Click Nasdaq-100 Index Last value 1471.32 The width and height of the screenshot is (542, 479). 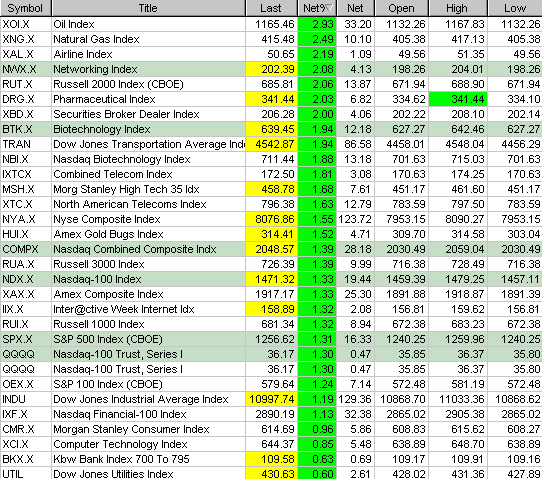271,279
